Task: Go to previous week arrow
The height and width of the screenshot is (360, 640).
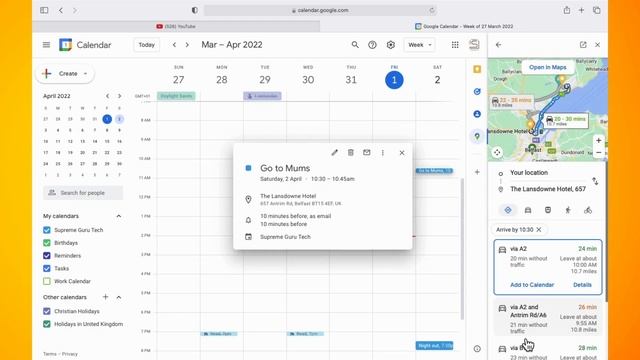Action: click(174, 45)
